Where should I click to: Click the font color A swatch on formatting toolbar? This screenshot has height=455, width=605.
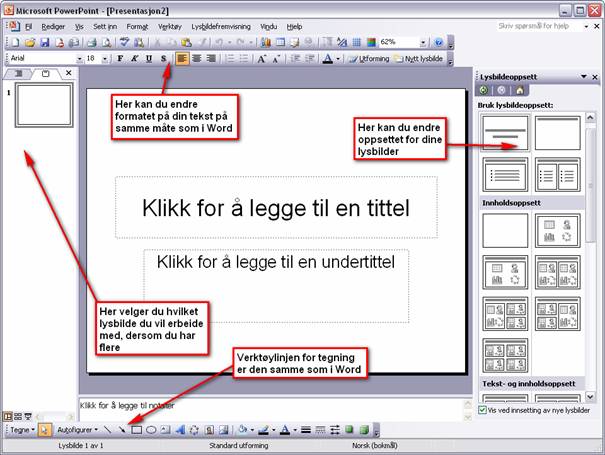click(x=328, y=59)
